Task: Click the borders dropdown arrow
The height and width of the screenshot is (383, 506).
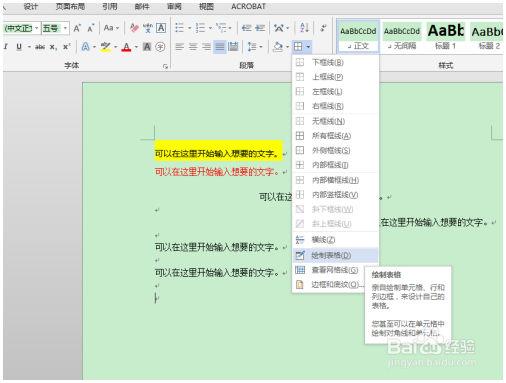Action: (x=308, y=47)
